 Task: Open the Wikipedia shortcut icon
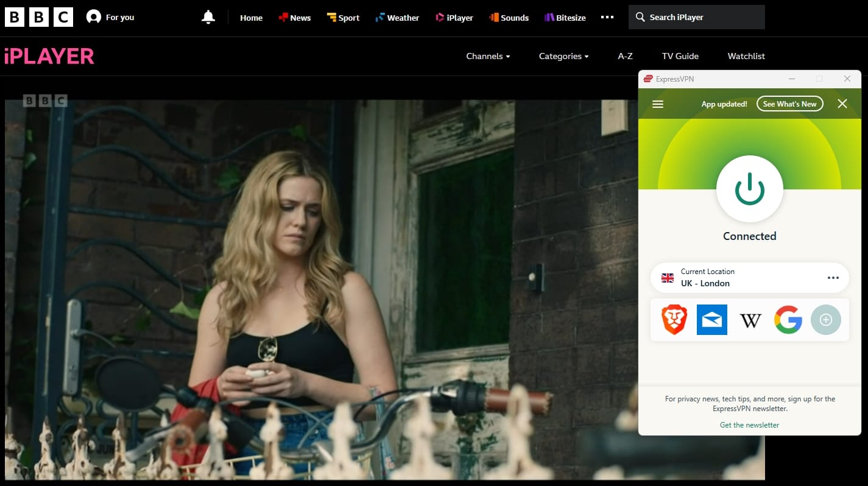coord(750,320)
